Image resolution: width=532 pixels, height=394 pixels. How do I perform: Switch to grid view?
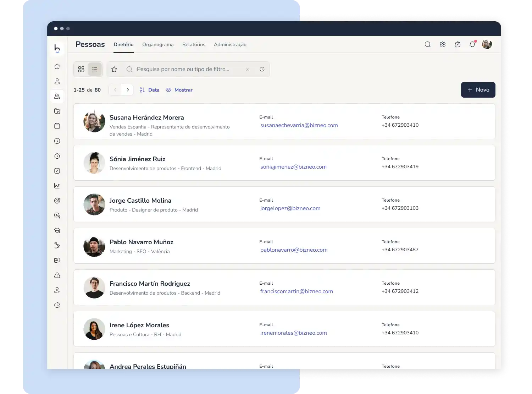[x=81, y=69]
